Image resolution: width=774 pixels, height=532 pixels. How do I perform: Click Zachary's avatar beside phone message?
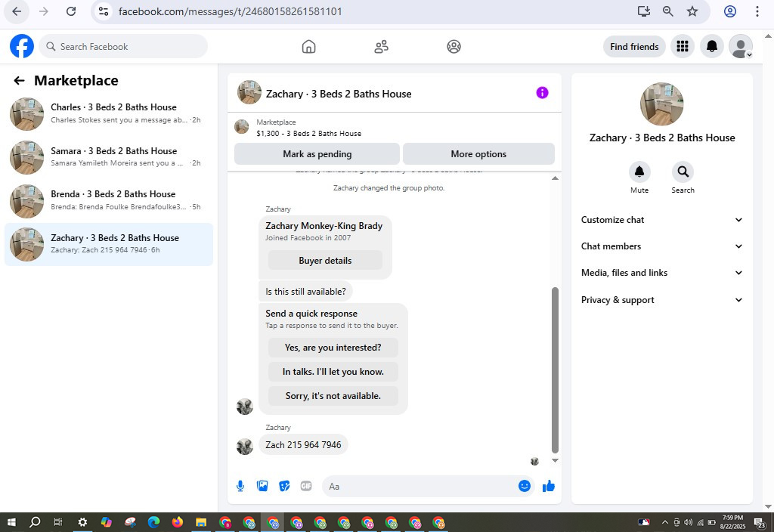click(x=245, y=446)
